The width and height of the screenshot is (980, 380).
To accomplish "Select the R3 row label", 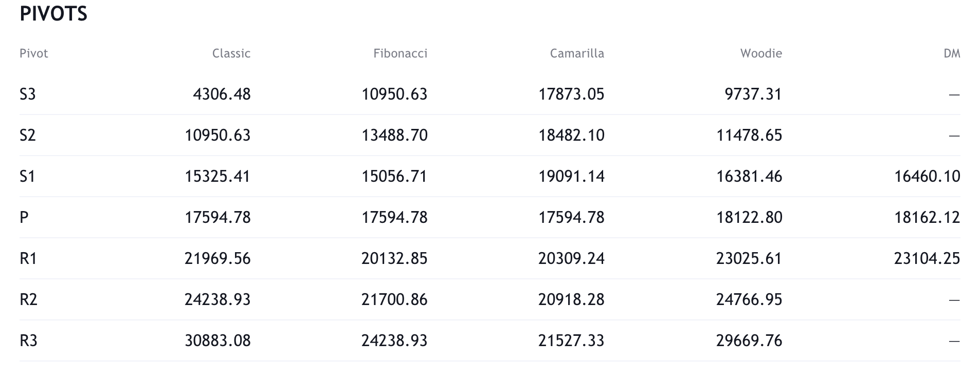I will coord(28,340).
